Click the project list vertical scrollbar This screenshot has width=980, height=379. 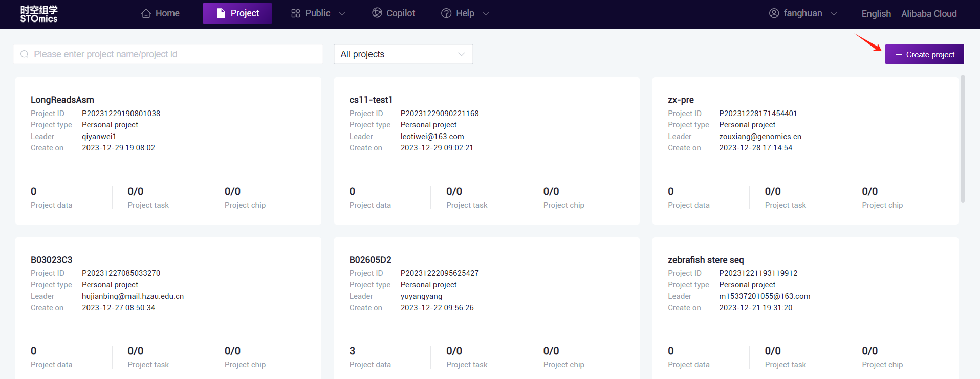point(963,139)
